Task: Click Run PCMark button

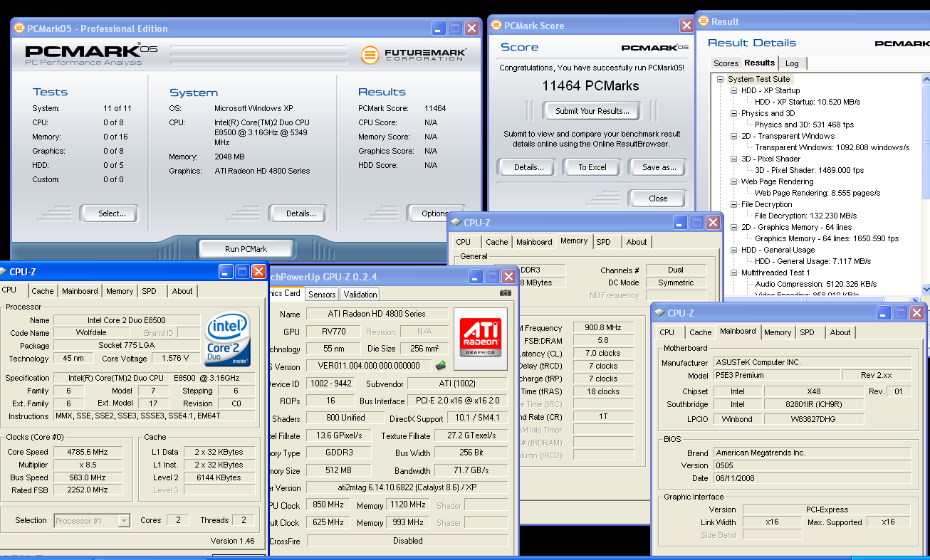Action: tap(246, 249)
